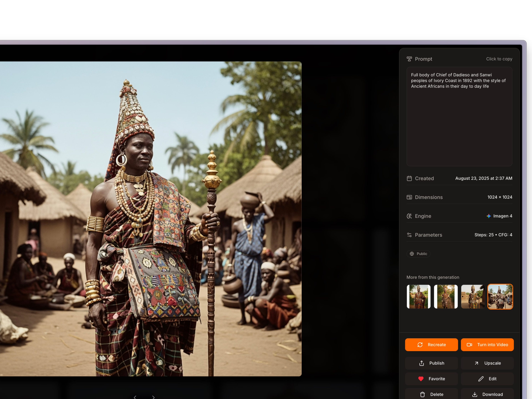Viewport: 532px width, 399px height.
Task: Upscale the generated image
Action: pos(488,363)
